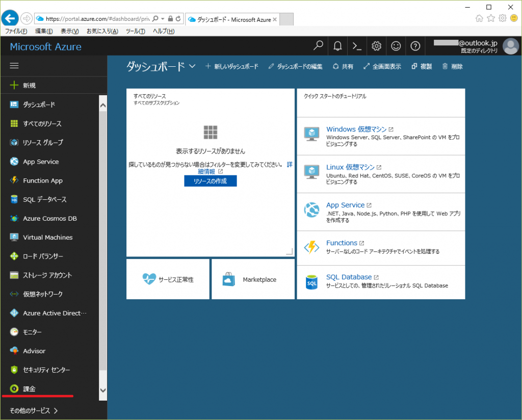Click ダッシュボードの編集 in the toolbar
This screenshot has width=522, height=420.
[295, 67]
